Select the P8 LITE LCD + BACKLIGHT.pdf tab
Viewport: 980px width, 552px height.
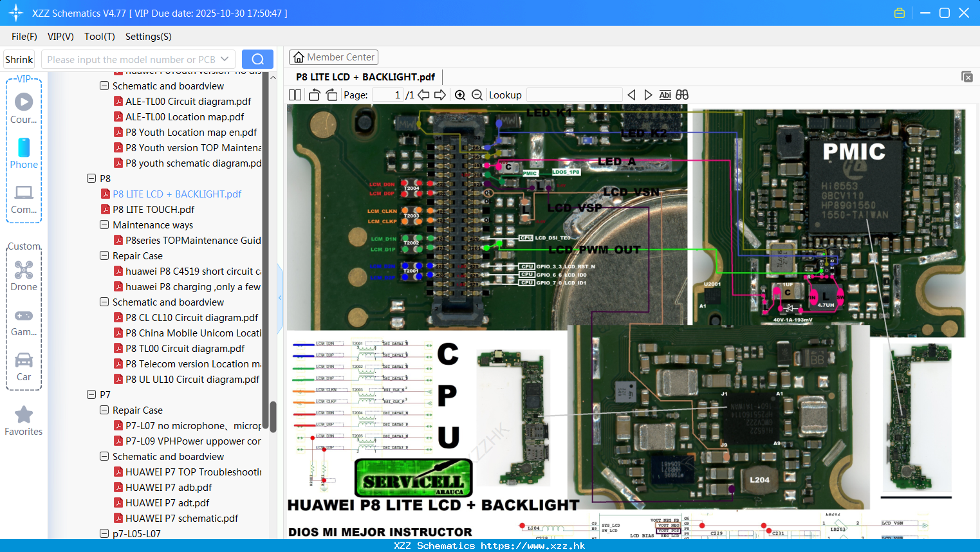pos(365,77)
